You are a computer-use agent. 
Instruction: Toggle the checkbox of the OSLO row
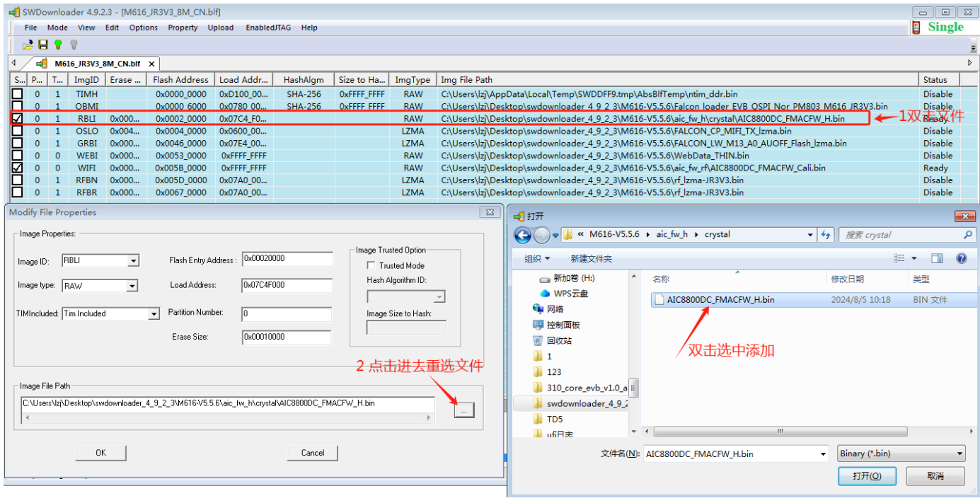18,131
